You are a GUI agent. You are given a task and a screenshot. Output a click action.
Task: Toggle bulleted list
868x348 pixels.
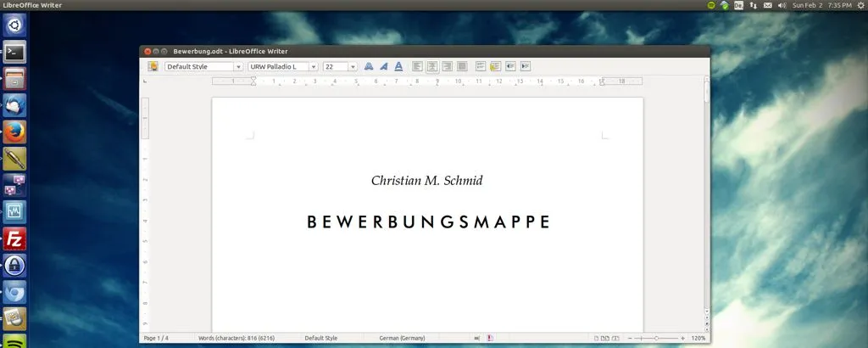point(495,66)
